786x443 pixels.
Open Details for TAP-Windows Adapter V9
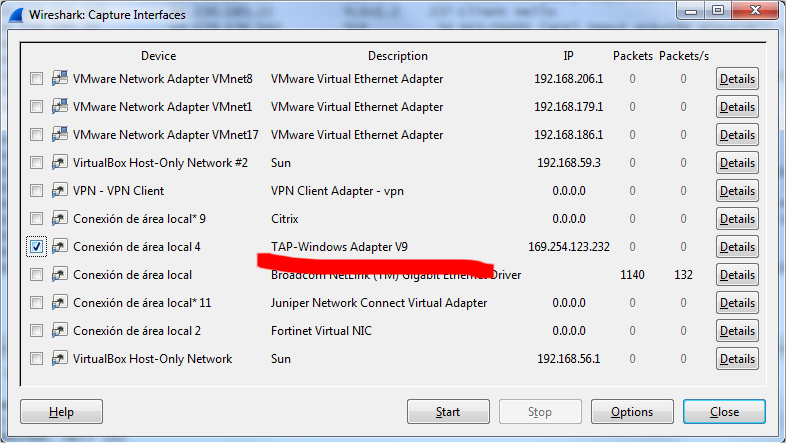point(737,247)
